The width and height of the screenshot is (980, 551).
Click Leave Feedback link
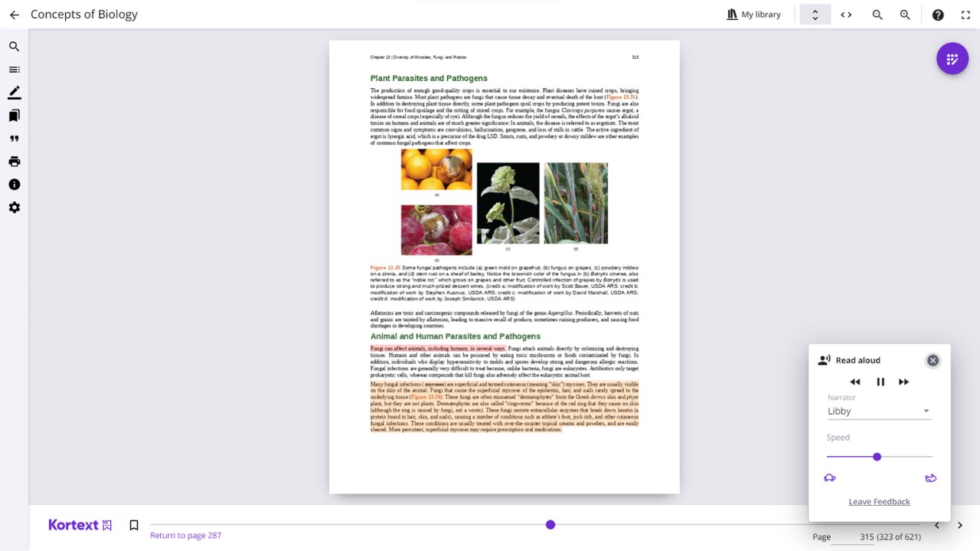pos(879,501)
